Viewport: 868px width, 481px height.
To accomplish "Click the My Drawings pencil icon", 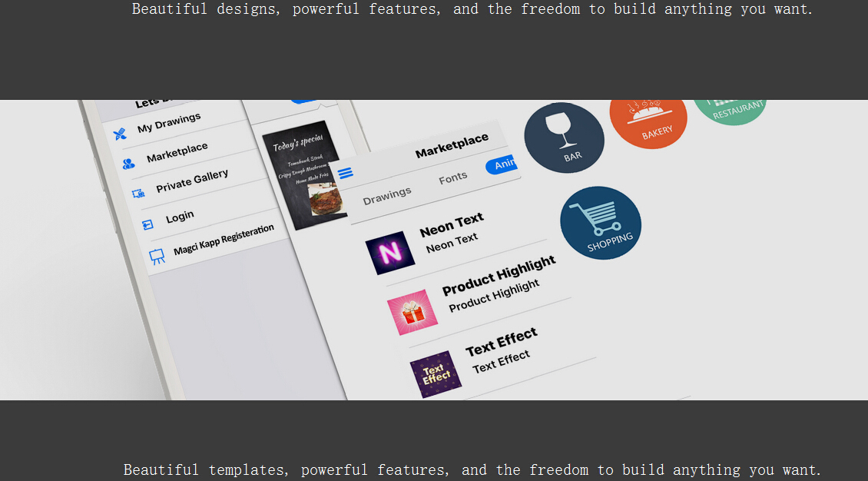I will tap(120, 134).
